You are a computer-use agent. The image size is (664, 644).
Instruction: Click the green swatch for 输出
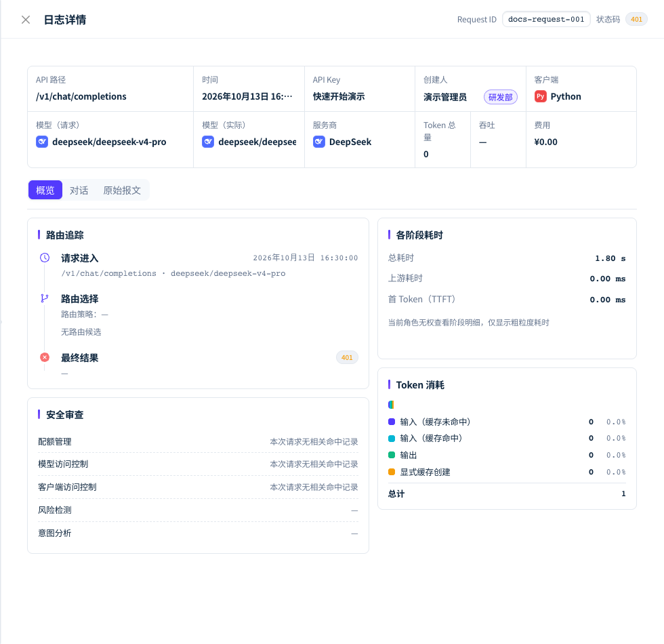click(x=392, y=455)
